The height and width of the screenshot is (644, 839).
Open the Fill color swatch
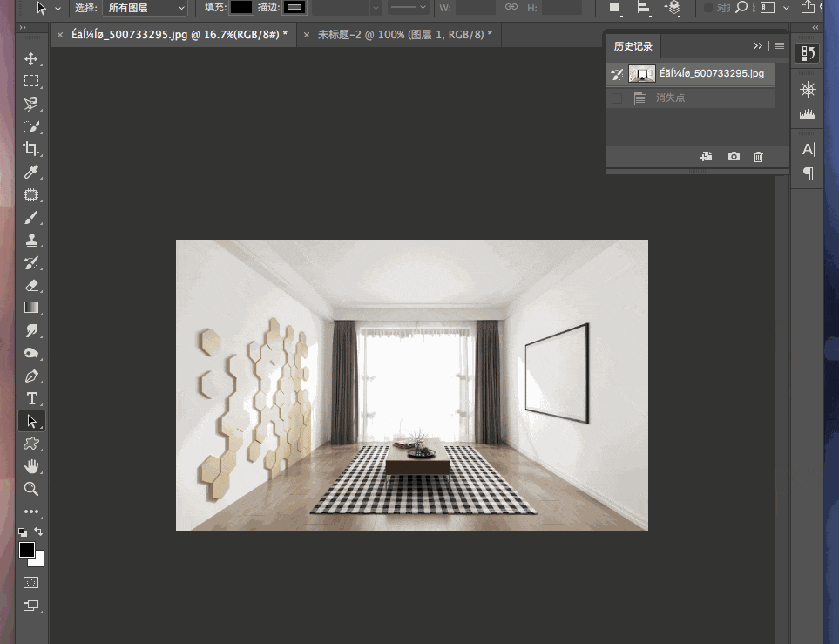point(240,8)
